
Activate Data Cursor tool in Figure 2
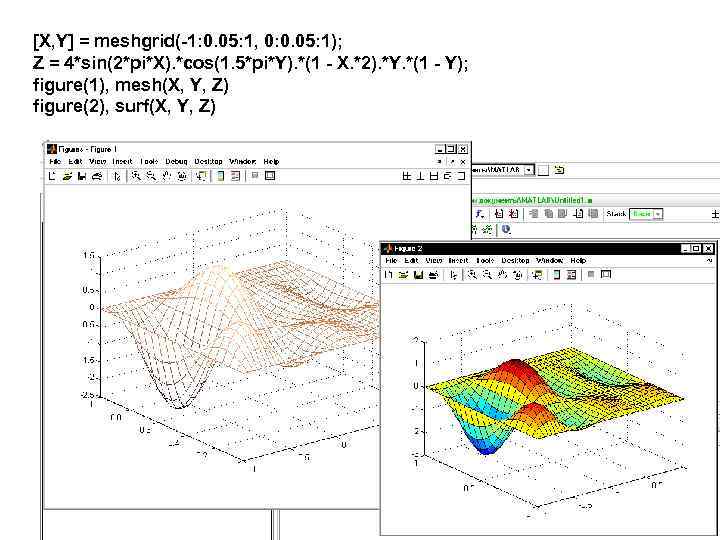(537, 275)
